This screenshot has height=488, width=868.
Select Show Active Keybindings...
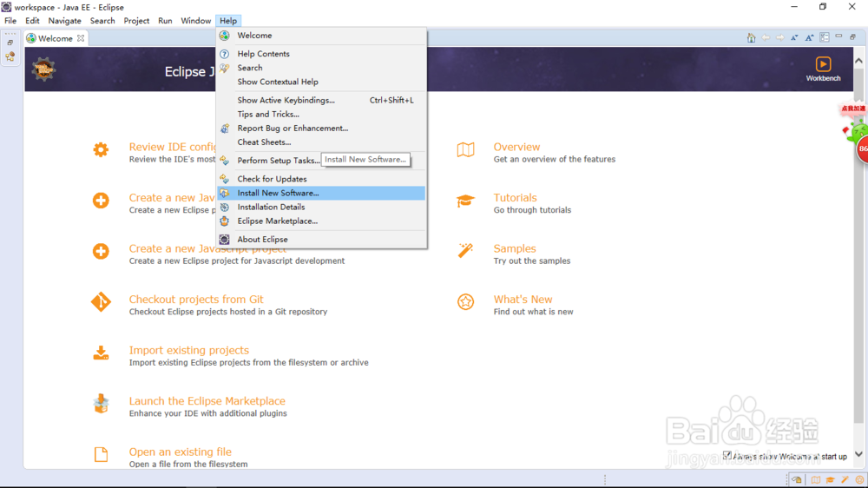[322, 100]
